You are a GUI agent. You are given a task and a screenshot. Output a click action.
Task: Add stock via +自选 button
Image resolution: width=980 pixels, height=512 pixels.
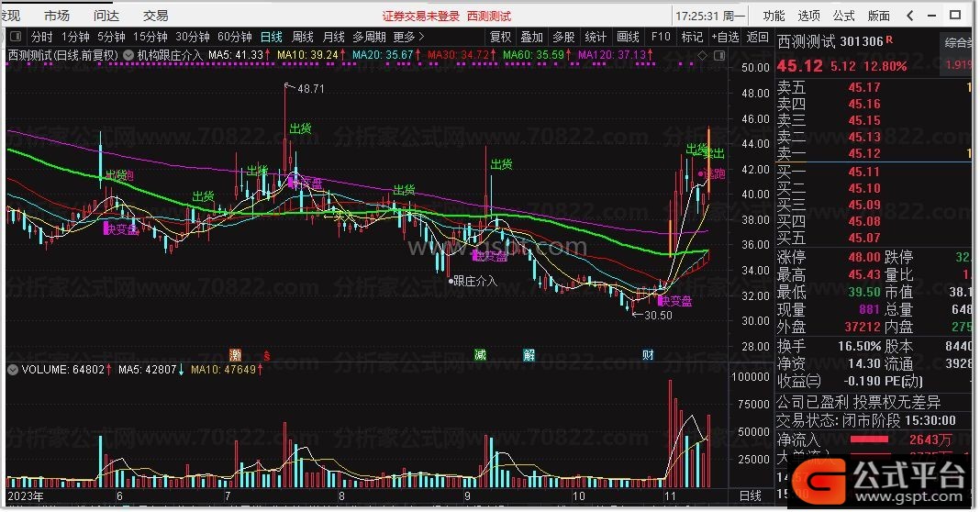coord(725,37)
